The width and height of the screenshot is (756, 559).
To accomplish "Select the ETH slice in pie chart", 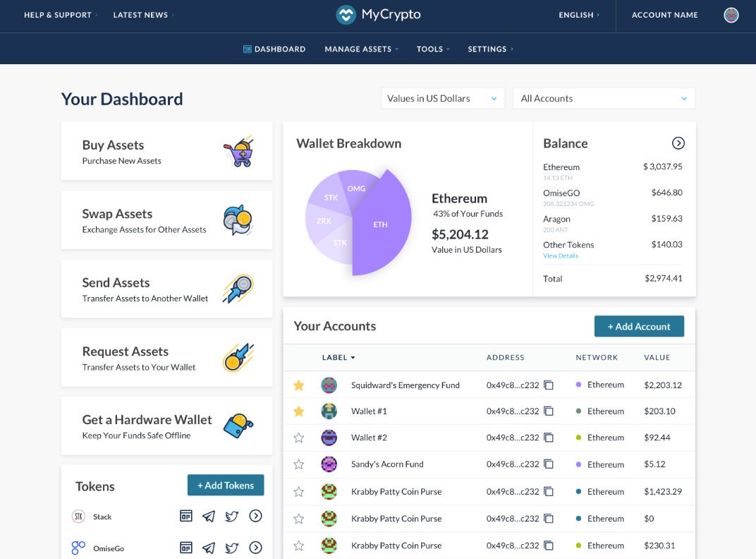I will [381, 224].
